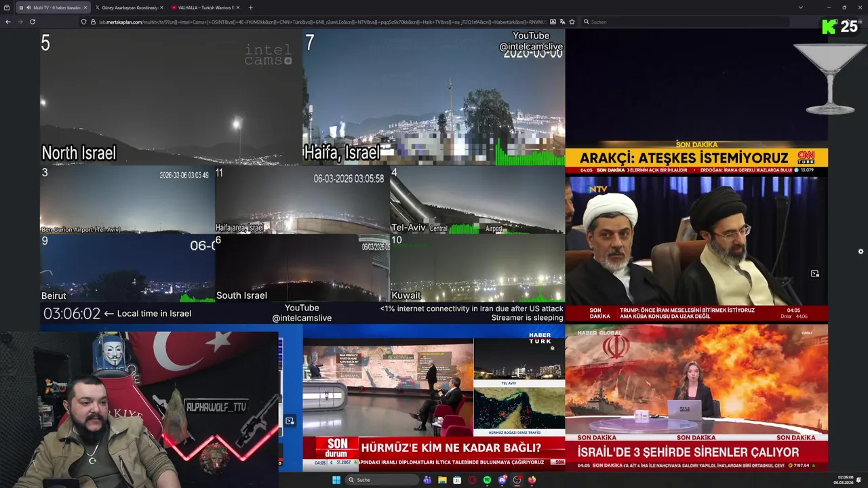Go forward in browser history
This screenshot has height=488, width=868.
20,22
